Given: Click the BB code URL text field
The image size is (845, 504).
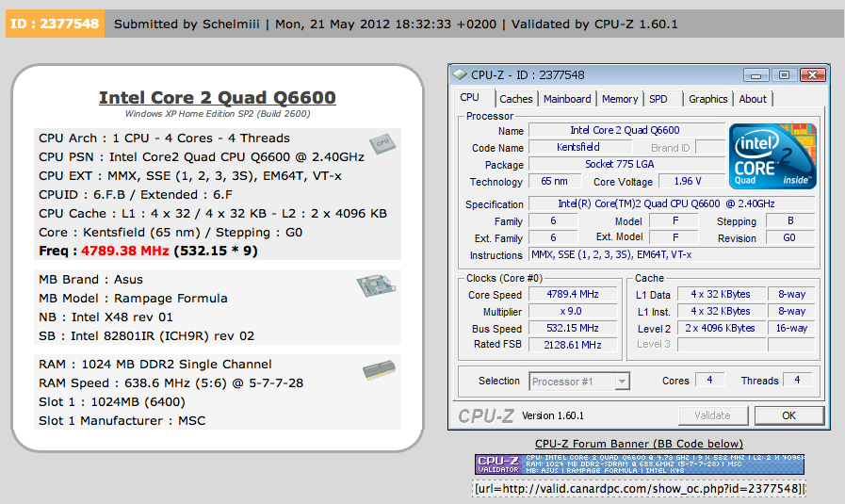Looking at the screenshot, I should coord(639,488).
